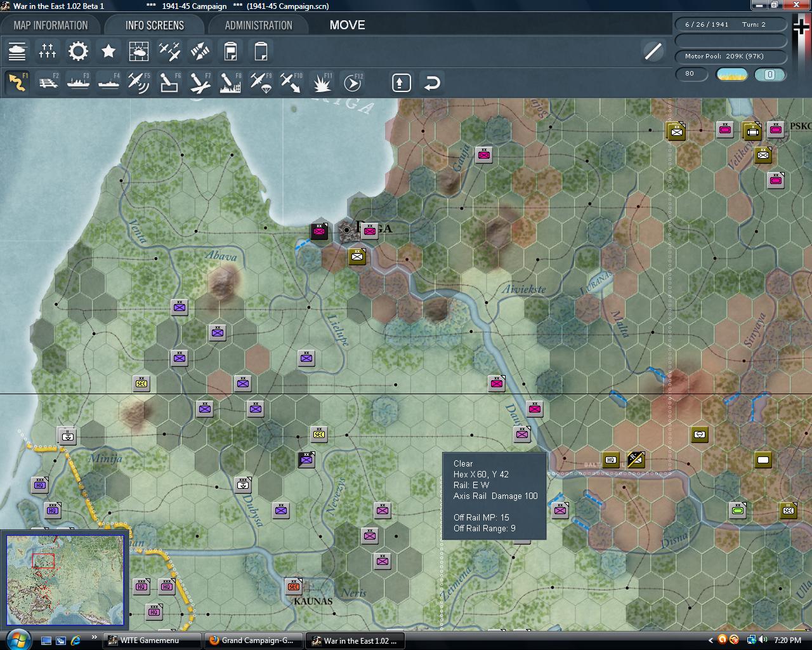
Task: Click the date and Turn 2 display
Action: pyautogui.click(x=730, y=24)
